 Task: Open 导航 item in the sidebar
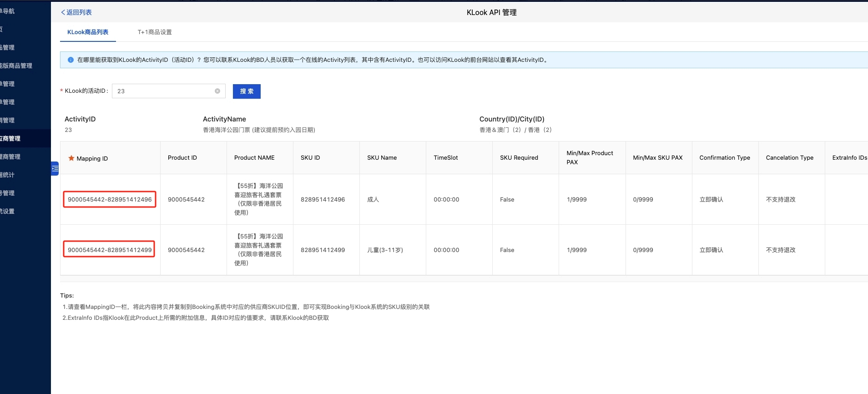pyautogui.click(x=25, y=11)
